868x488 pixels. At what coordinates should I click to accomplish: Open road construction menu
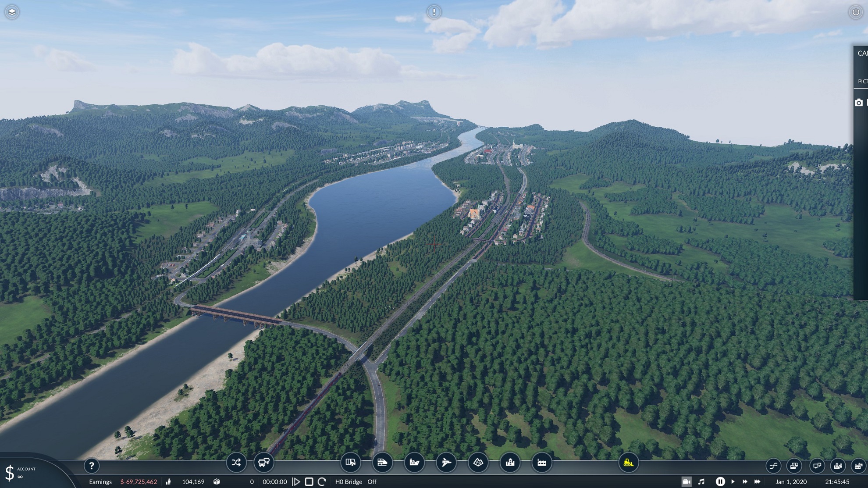click(x=350, y=463)
